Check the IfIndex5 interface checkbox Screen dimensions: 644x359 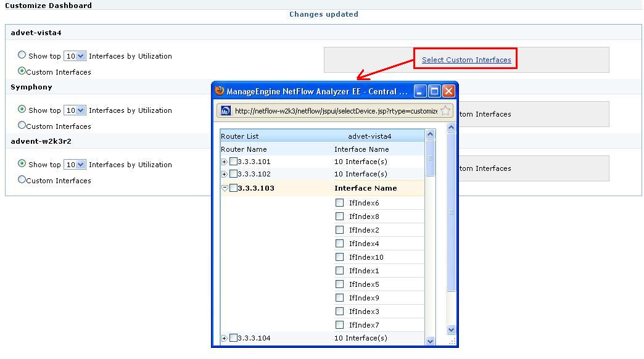point(340,284)
